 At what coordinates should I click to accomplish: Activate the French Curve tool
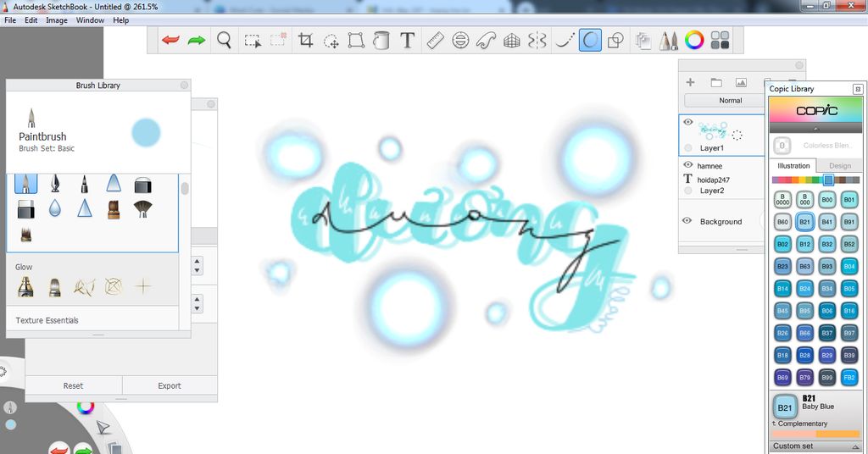pyautogui.click(x=486, y=41)
